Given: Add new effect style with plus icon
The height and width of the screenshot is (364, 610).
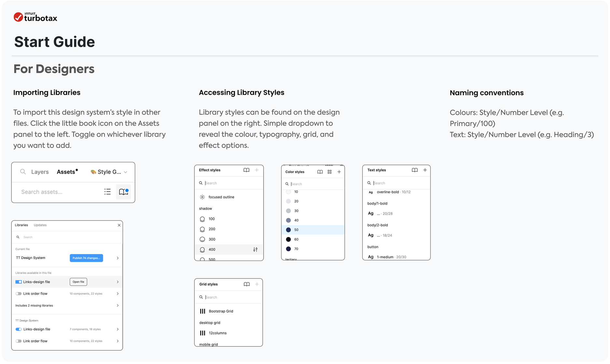Looking at the screenshot, I should tap(257, 170).
